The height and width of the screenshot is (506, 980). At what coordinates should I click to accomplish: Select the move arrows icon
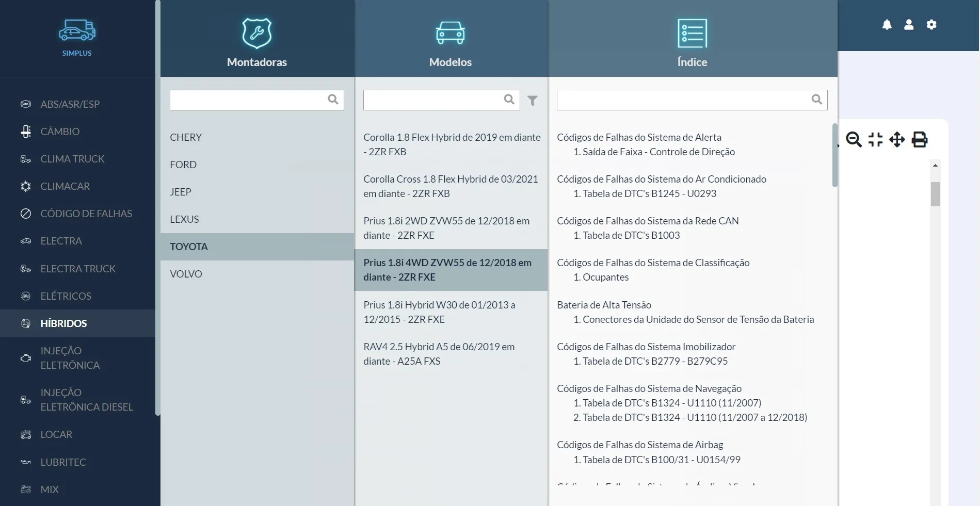click(x=897, y=139)
